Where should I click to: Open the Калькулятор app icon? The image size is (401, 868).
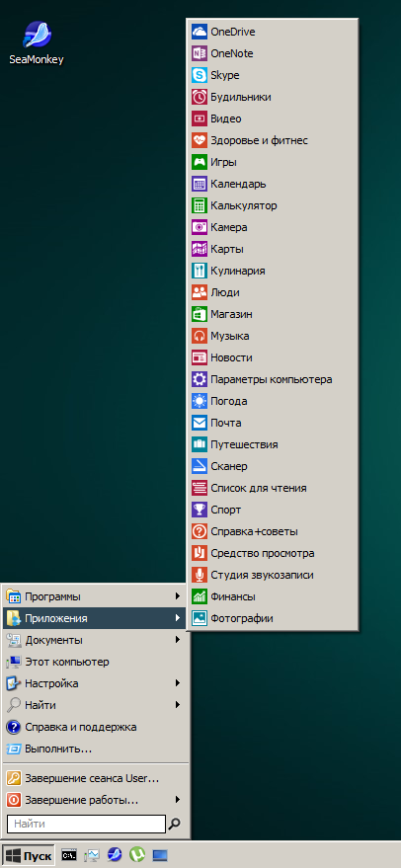199,205
